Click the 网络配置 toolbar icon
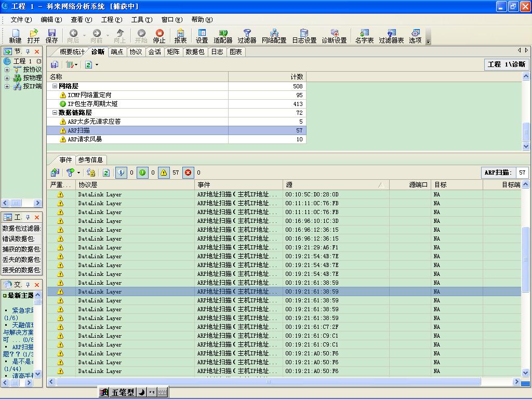 click(x=274, y=36)
